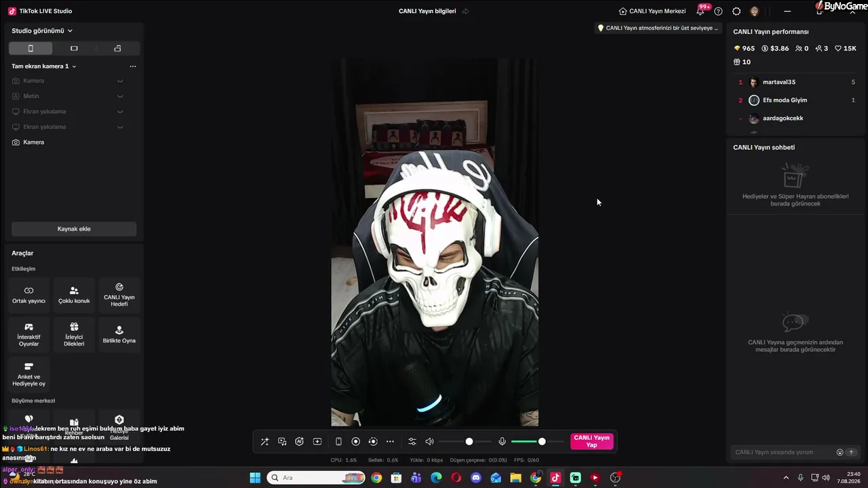The image size is (868, 488).
Task: Show the second Ekran yakalama source
Action: [120, 127]
